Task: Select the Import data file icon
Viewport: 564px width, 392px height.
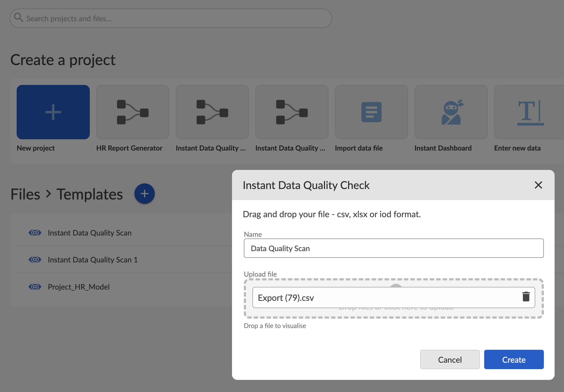Action: pos(371,112)
